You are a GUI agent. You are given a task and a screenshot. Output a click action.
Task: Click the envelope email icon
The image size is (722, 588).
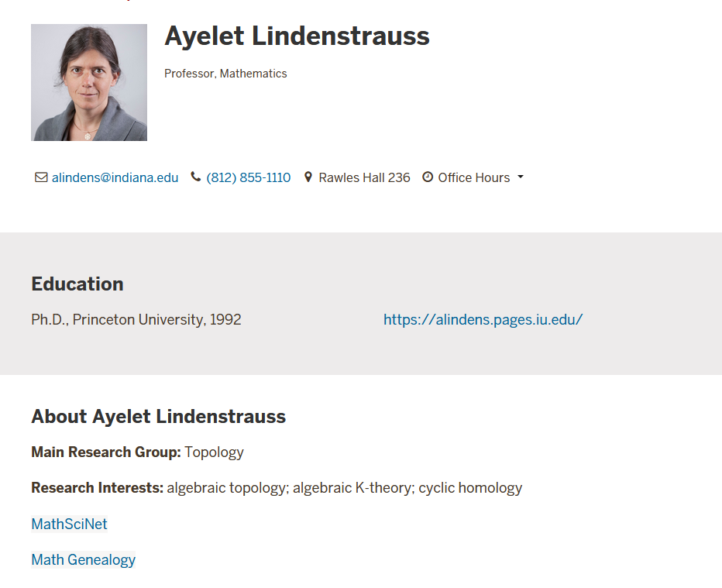click(41, 177)
